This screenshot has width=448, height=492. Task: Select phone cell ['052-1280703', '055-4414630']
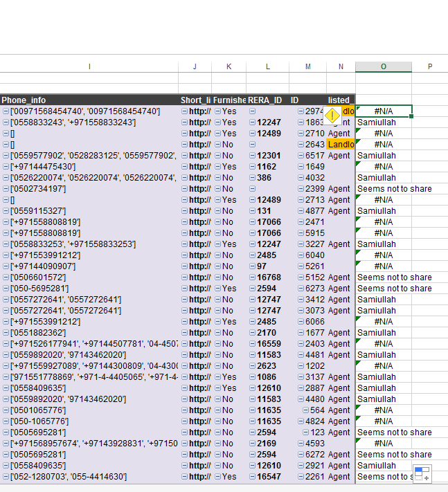(x=89, y=476)
